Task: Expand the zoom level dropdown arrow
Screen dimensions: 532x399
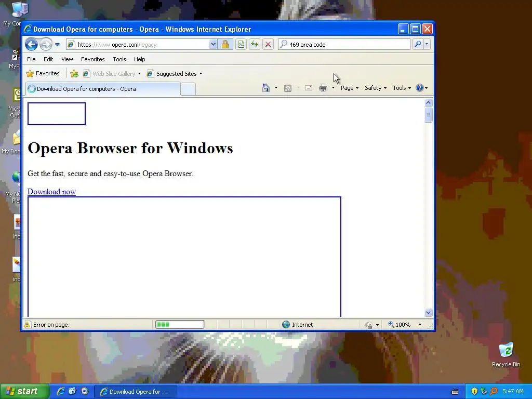Action: (x=420, y=325)
